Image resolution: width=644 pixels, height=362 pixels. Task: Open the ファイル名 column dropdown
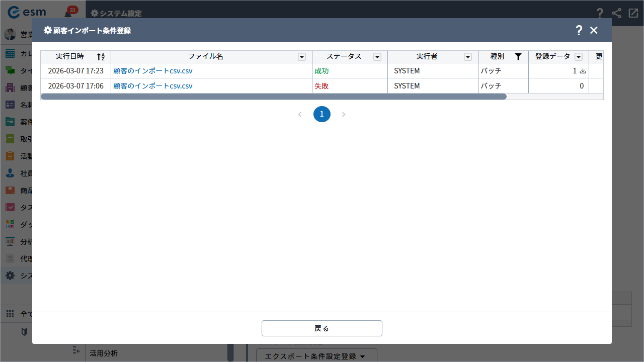click(x=302, y=57)
